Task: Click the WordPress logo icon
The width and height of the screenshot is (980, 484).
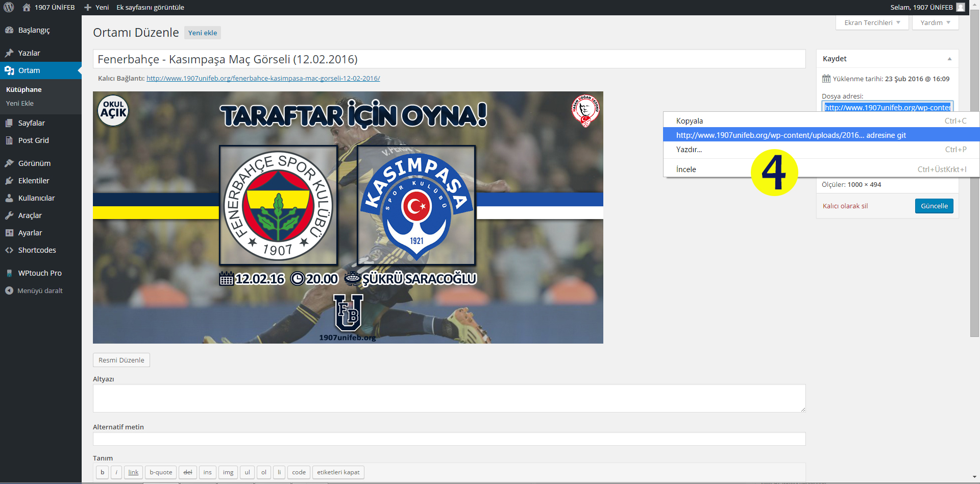Action: pos(9,7)
